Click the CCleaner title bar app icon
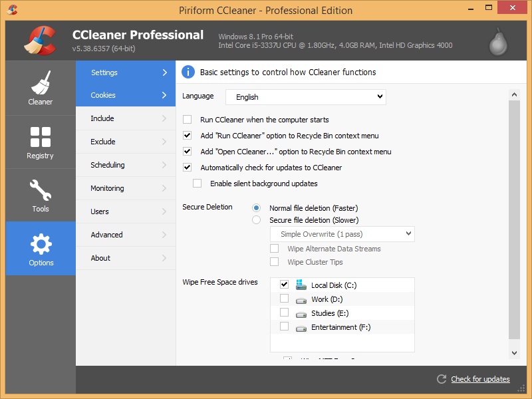Screen dimensions: 532x399 point(12,10)
